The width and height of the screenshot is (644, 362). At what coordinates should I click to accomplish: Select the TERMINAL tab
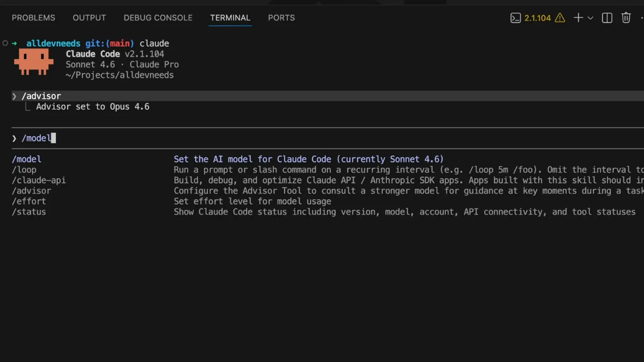(230, 18)
